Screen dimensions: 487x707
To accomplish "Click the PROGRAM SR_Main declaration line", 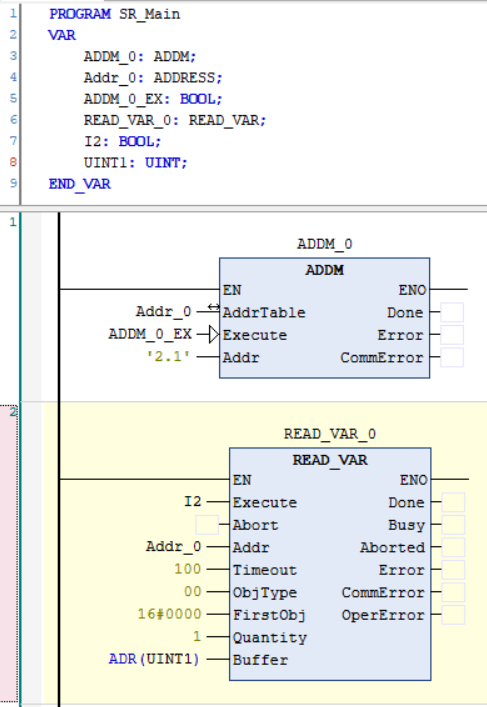I will pos(115,14).
